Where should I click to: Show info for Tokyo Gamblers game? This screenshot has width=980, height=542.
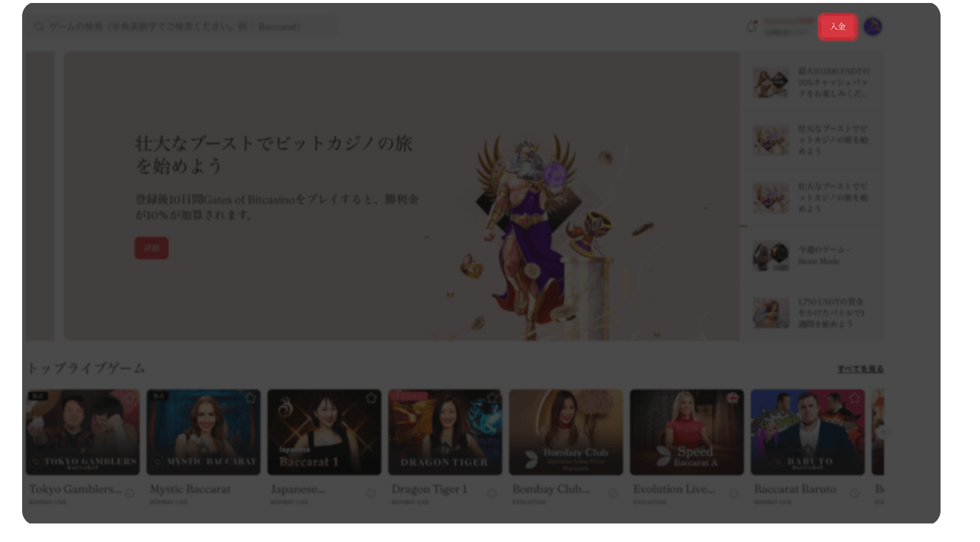tap(130, 494)
